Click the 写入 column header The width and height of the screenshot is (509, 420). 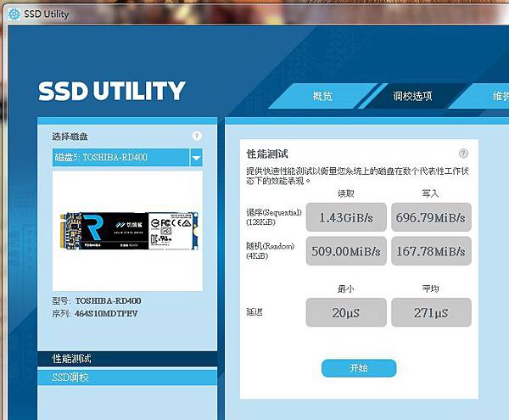(430, 193)
